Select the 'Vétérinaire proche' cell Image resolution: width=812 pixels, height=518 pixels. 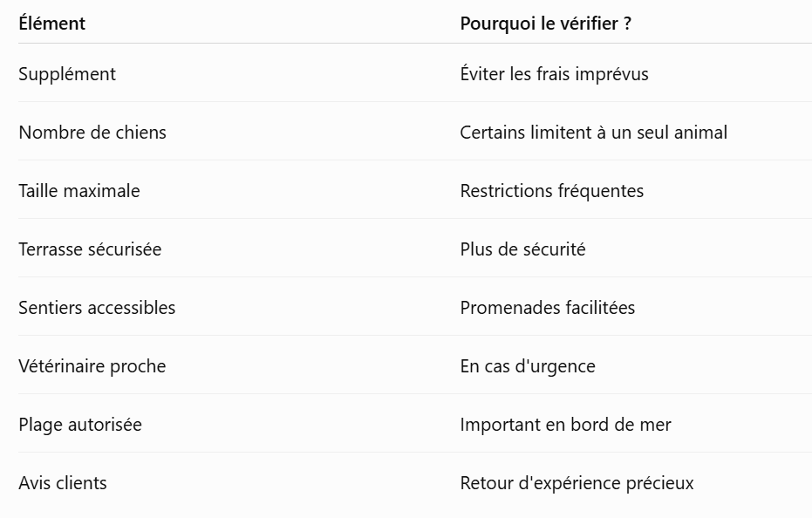point(92,367)
